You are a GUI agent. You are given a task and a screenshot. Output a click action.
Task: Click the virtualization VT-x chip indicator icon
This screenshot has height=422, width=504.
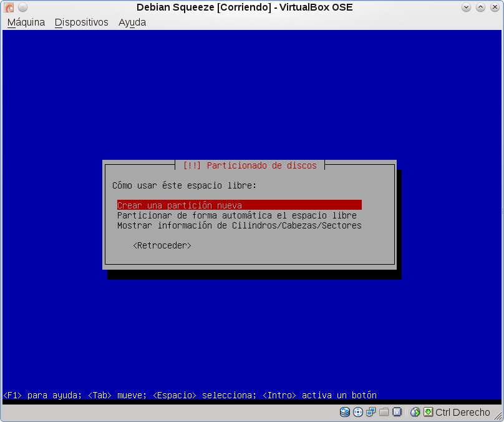click(x=397, y=412)
